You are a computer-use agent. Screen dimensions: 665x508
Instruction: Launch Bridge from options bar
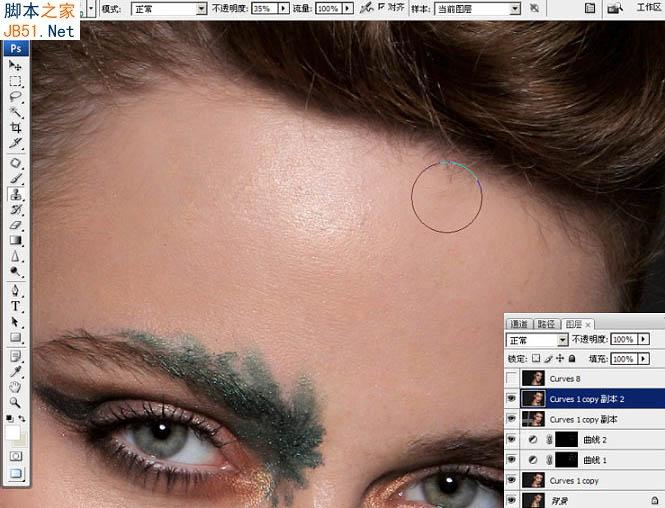[x=615, y=8]
